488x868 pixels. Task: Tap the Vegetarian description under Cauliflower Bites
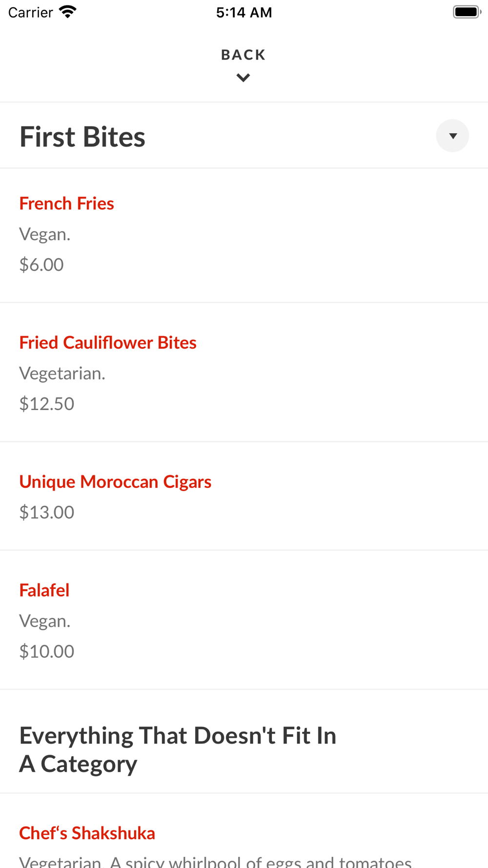[62, 373]
